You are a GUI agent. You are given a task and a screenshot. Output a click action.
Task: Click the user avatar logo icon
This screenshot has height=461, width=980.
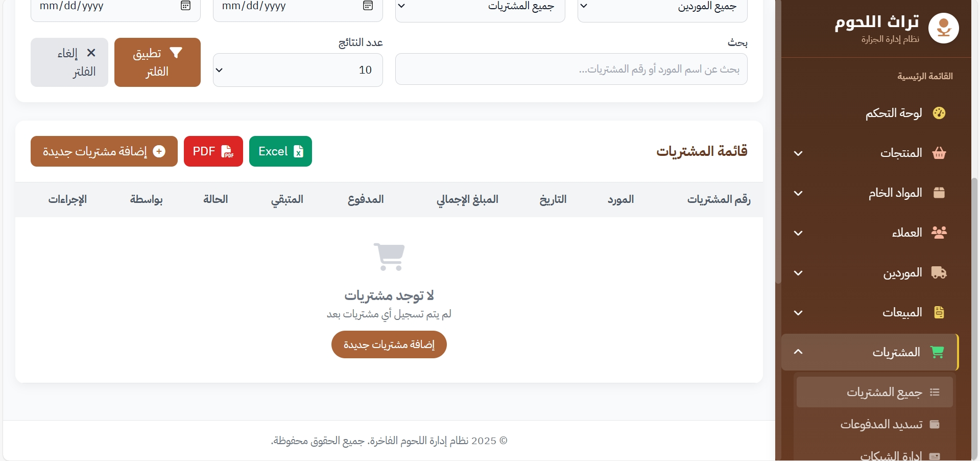coord(943,28)
